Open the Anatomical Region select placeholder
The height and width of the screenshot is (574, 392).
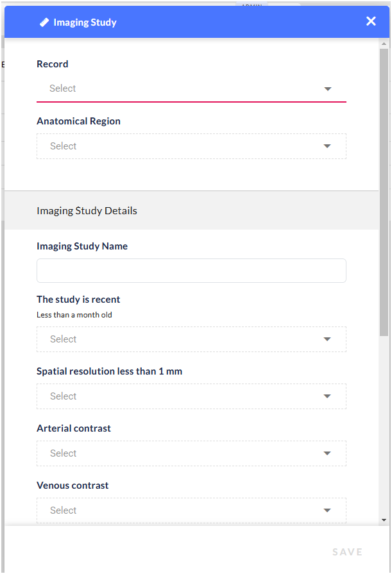(64, 146)
